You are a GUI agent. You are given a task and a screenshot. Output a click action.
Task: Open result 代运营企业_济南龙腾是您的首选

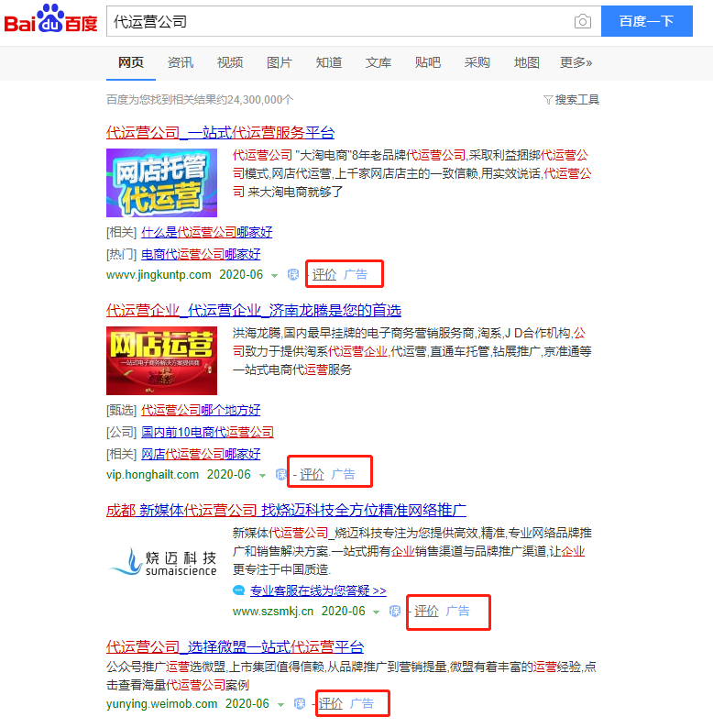click(254, 311)
